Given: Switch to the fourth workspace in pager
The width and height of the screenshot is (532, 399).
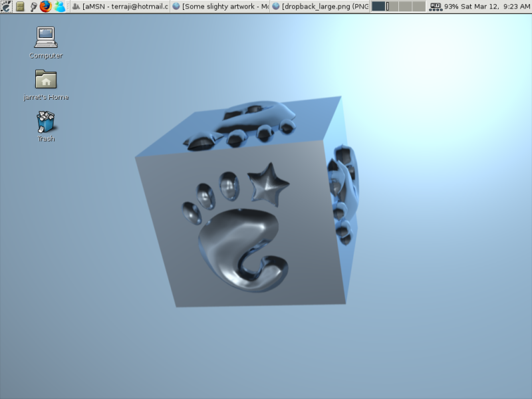Looking at the screenshot, I should (419, 7).
